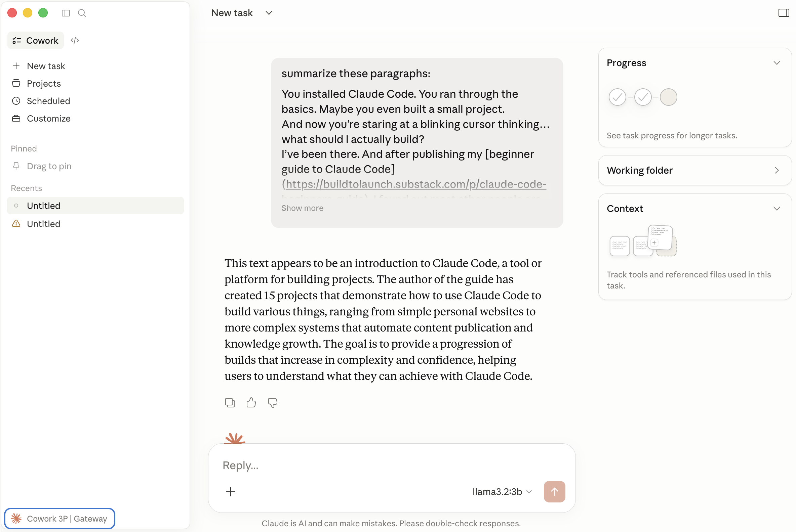
Task: Collapse the Progress panel chevron
Action: (x=776, y=63)
